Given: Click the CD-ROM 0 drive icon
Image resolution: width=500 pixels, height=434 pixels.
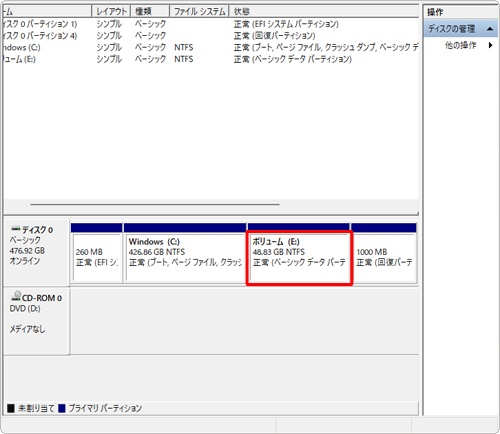Looking at the screenshot, I should point(16,296).
